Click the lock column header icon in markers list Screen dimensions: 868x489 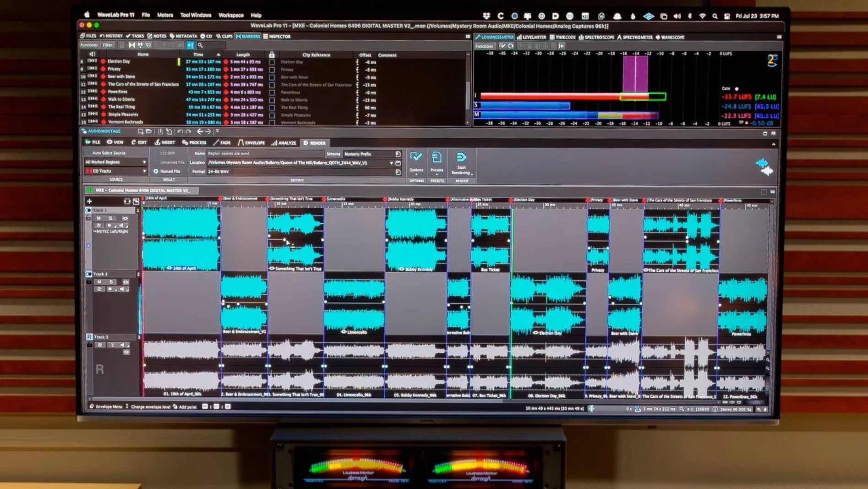coord(272,55)
